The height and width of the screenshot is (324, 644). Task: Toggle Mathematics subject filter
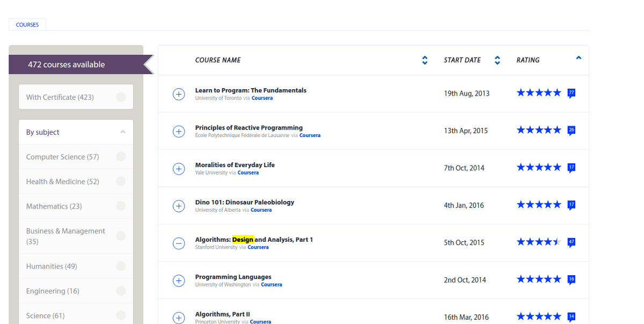(121, 206)
